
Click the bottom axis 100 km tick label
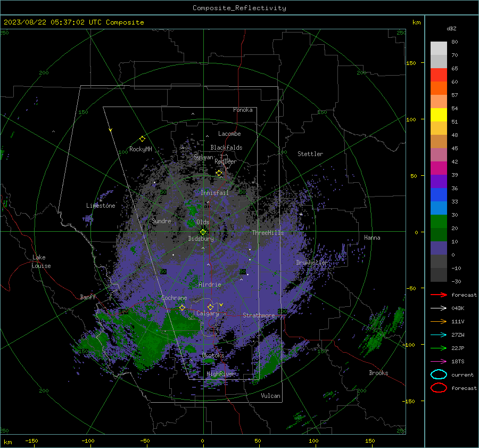313,441
